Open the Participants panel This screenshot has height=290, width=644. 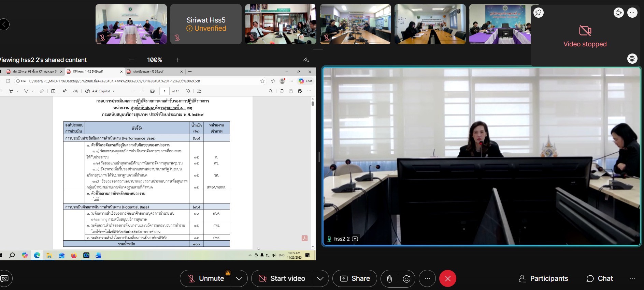pos(543,279)
